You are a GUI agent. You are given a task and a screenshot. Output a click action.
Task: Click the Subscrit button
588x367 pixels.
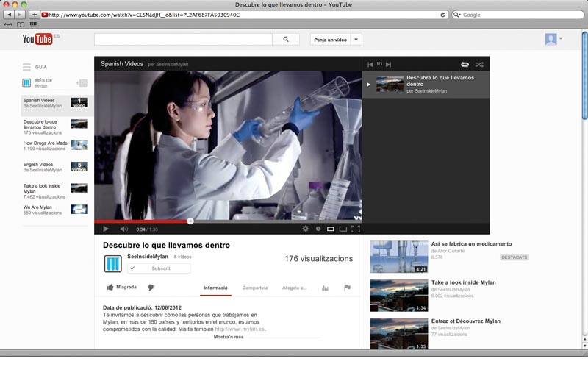pos(159,268)
